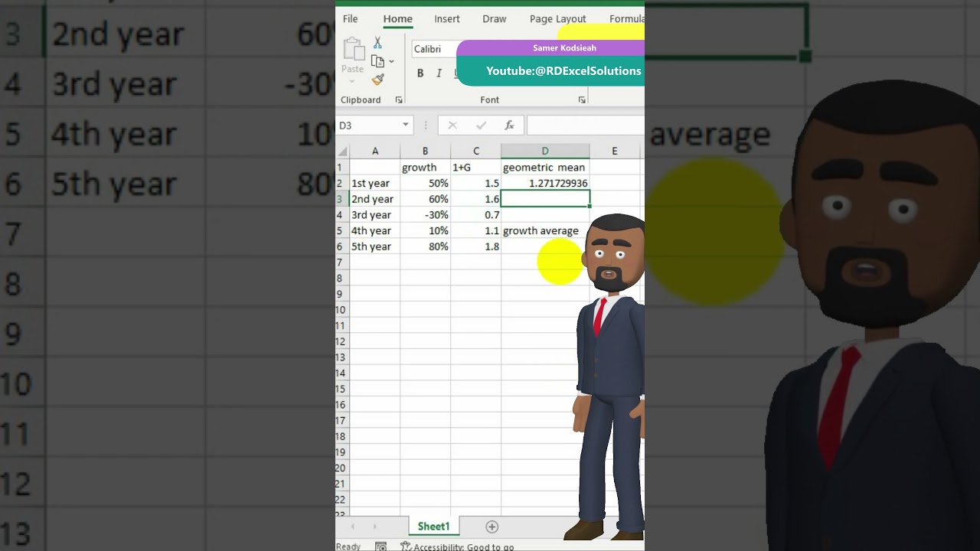Select the '3rd year' cell
This screenshot has width=980, height=551.
tap(375, 215)
